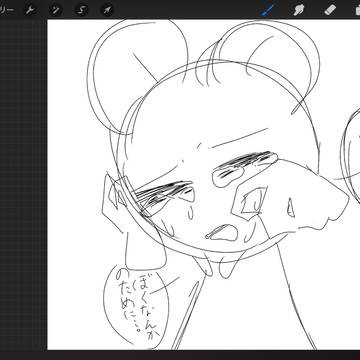Open the Layers panel icon

tap(357, 10)
